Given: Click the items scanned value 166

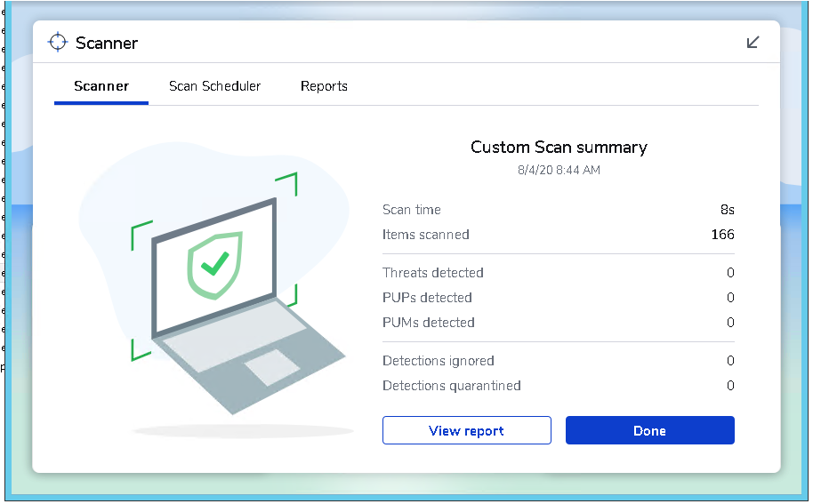Looking at the screenshot, I should pos(723,235).
